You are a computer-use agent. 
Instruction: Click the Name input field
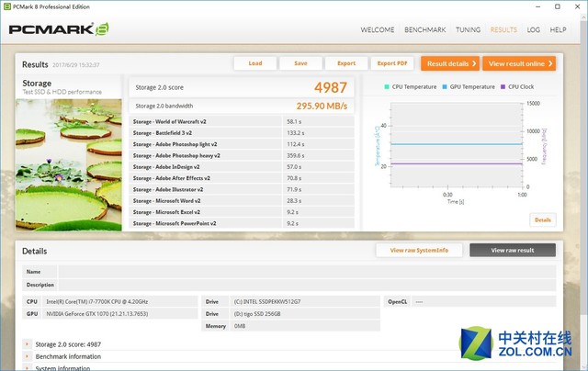[307, 272]
